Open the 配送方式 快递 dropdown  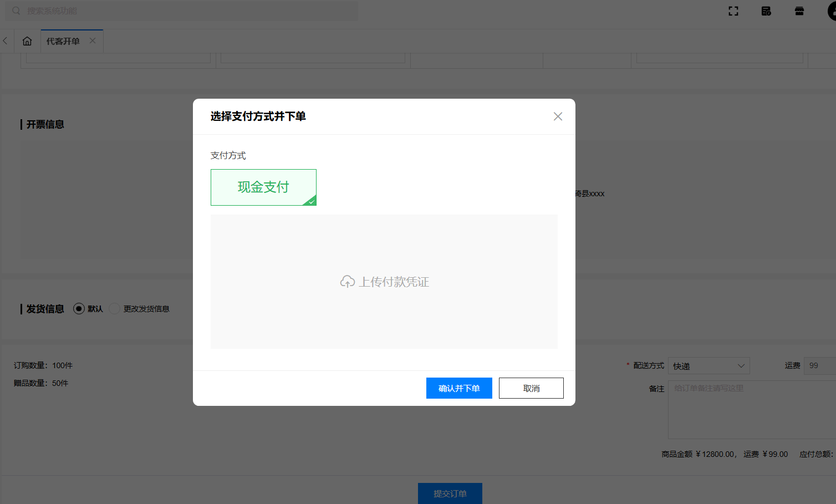[x=709, y=366]
